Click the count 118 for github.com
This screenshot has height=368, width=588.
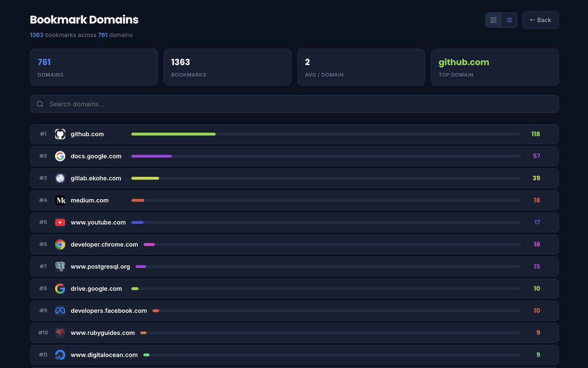[x=536, y=134]
